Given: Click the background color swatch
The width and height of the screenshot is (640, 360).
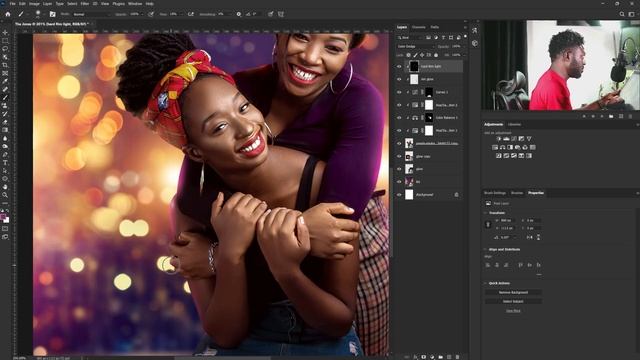Looking at the screenshot, I should pos(6,220).
